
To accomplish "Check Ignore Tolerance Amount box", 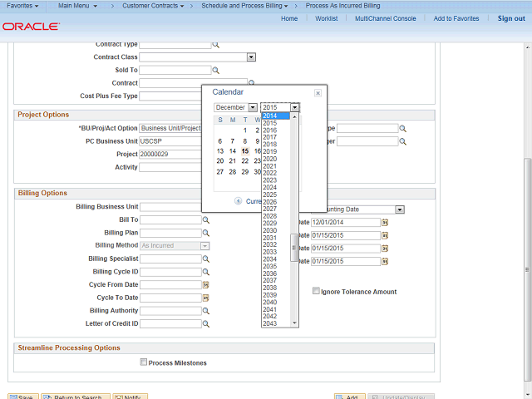I will [316, 292].
